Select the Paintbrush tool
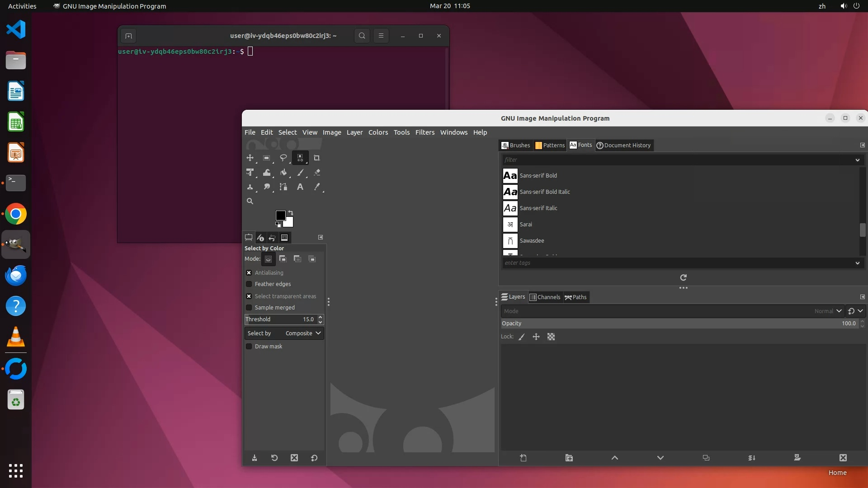This screenshot has width=868, height=488. coord(300,172)
